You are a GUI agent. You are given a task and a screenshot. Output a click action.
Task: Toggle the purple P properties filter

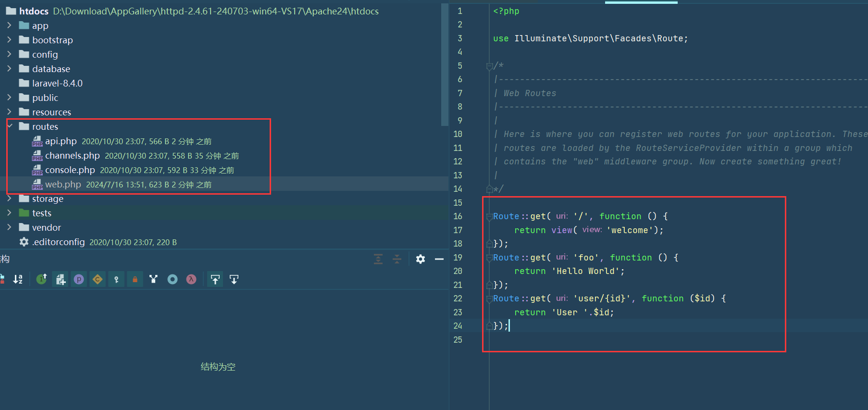[79, 279]
